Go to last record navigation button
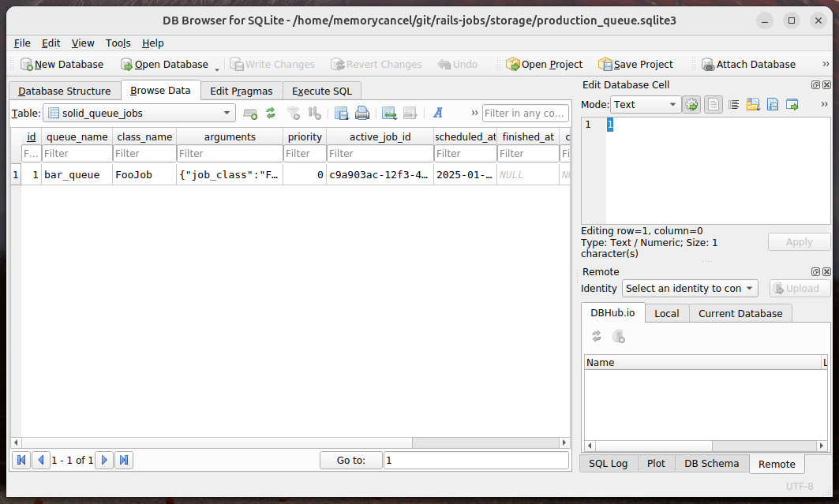 124,460
